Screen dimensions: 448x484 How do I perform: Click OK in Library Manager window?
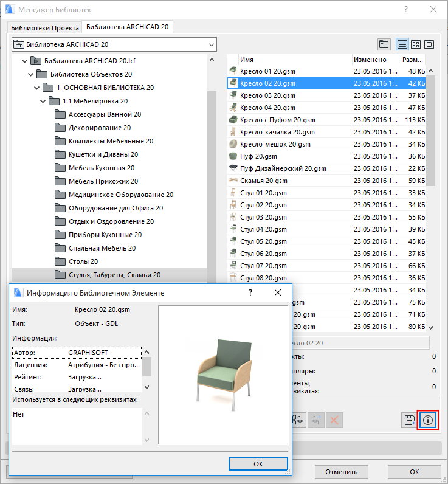point(414,472)
